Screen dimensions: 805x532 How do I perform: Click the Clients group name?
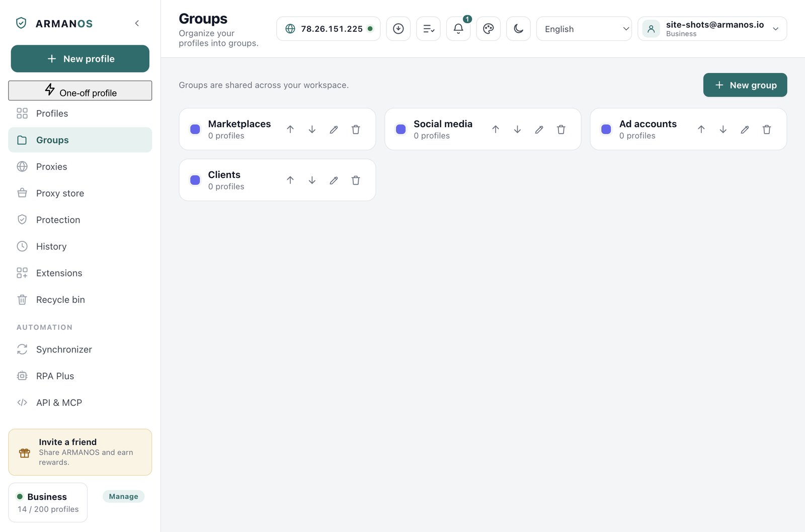click(224, 174)
